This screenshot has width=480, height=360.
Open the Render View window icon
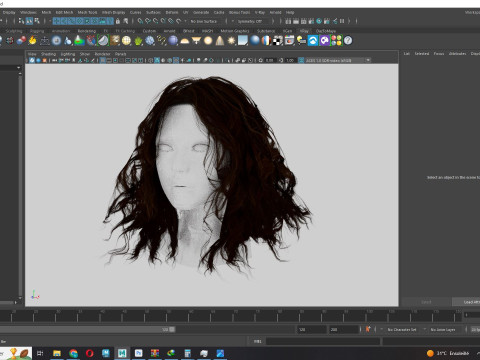(288, 21)
